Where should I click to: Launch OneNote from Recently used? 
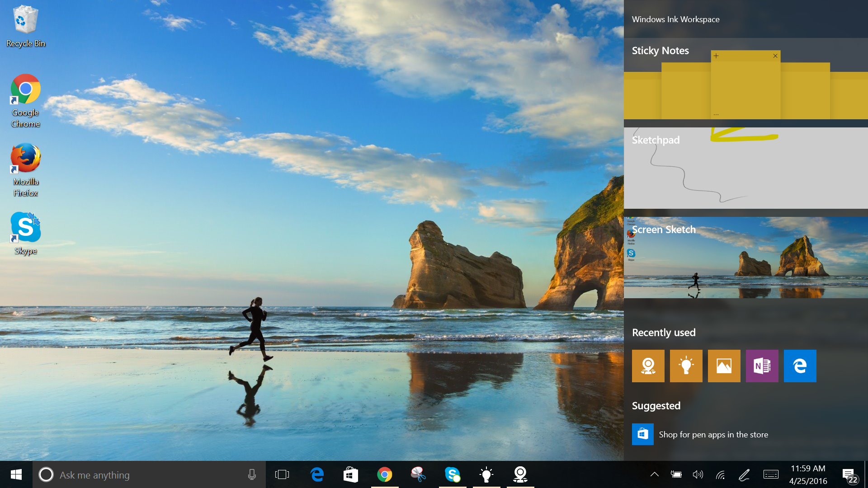point(762,366)
